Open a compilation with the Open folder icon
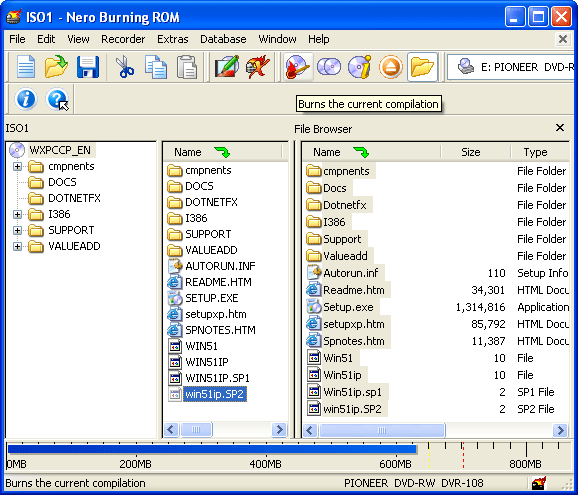The height and width of the screenshot is (495, 578). [56, 67]
